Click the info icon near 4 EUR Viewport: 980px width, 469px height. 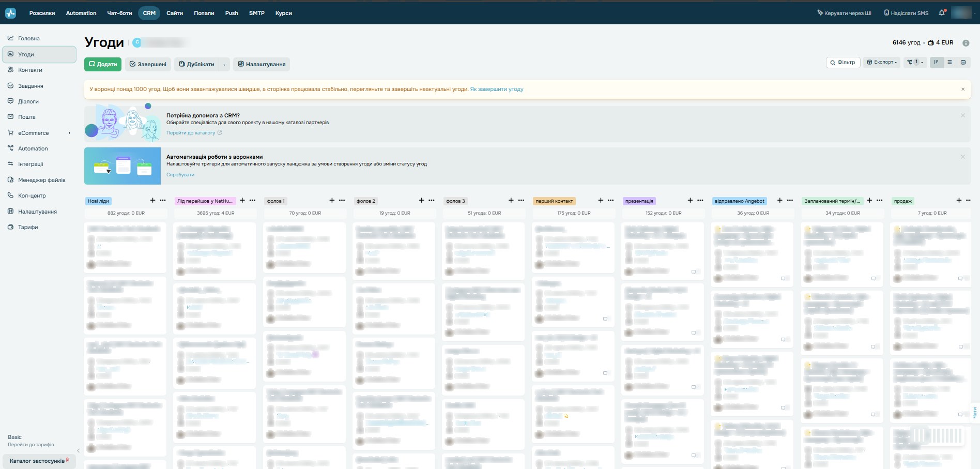click(x=966, y=43)
